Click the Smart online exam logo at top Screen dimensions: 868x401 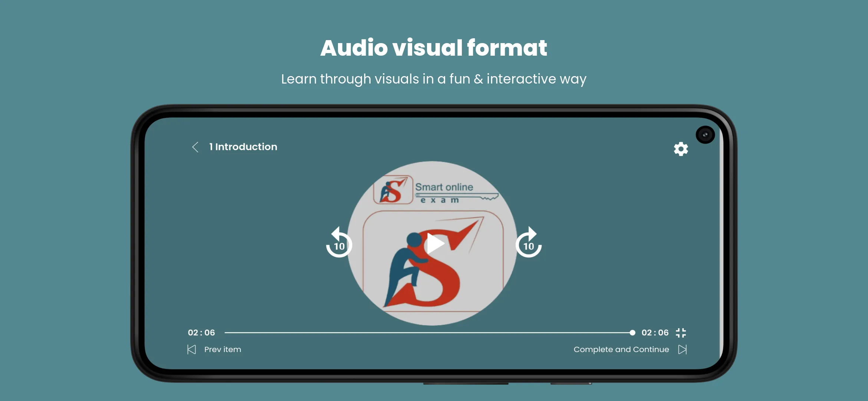(x=436, y=190)
